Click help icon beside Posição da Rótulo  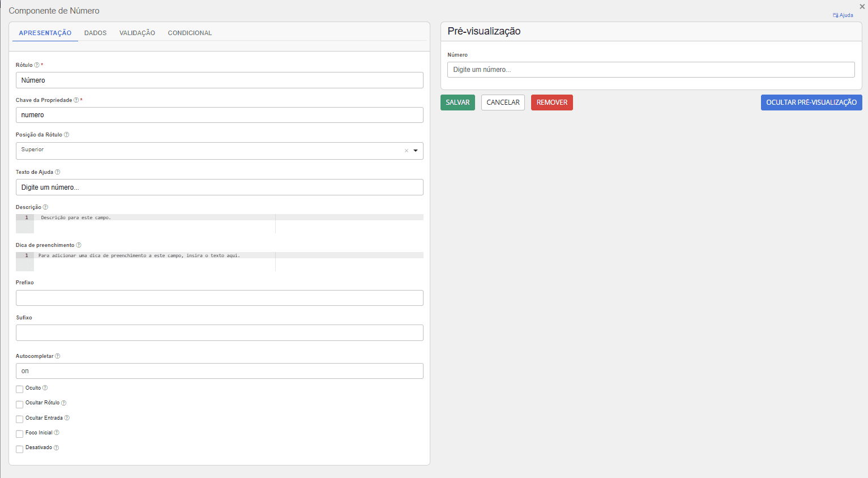pos(66,135)
